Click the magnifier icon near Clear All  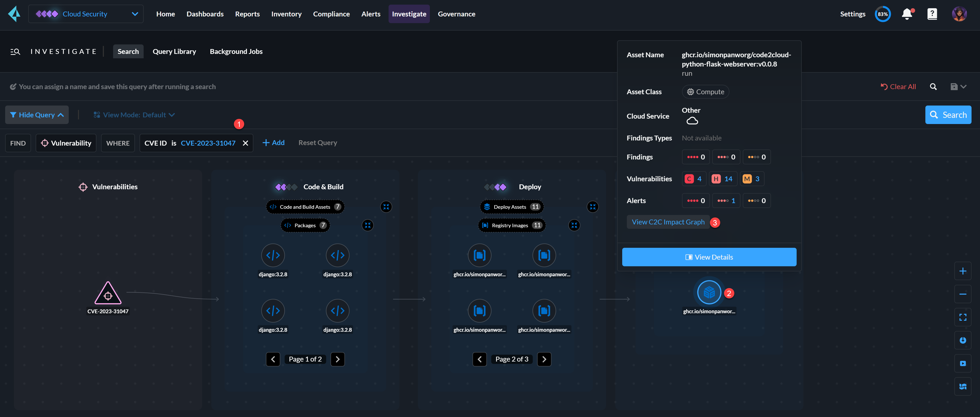(x=933, y=87)
